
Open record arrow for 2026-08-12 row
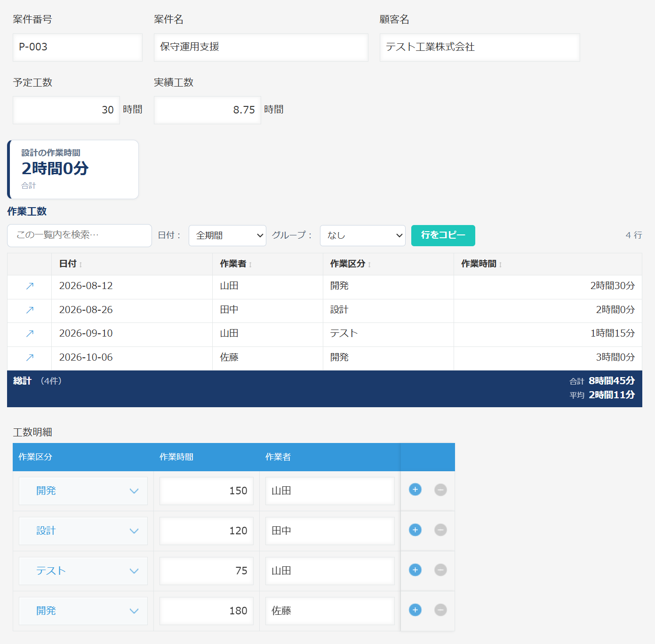coord(30,286)
